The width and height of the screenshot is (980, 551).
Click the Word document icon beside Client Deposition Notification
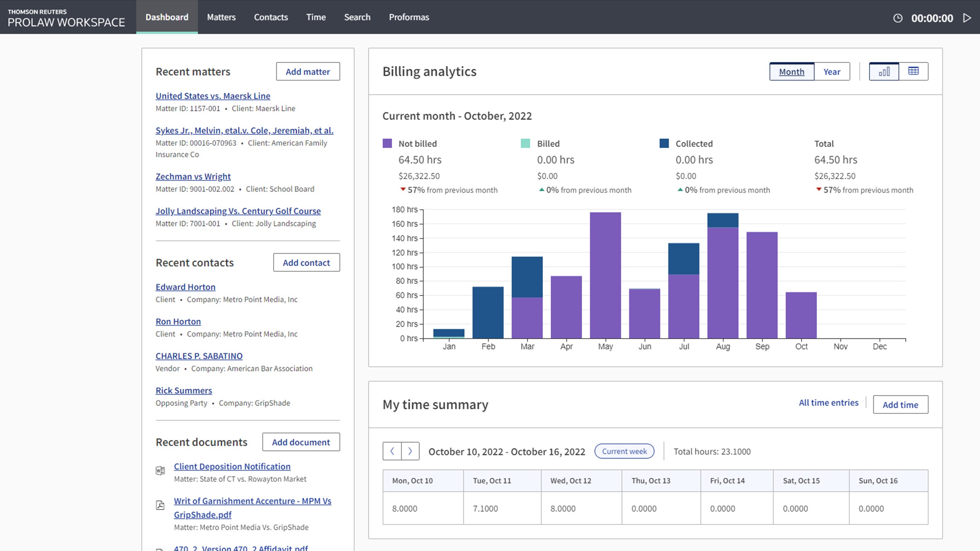[160, 470]
